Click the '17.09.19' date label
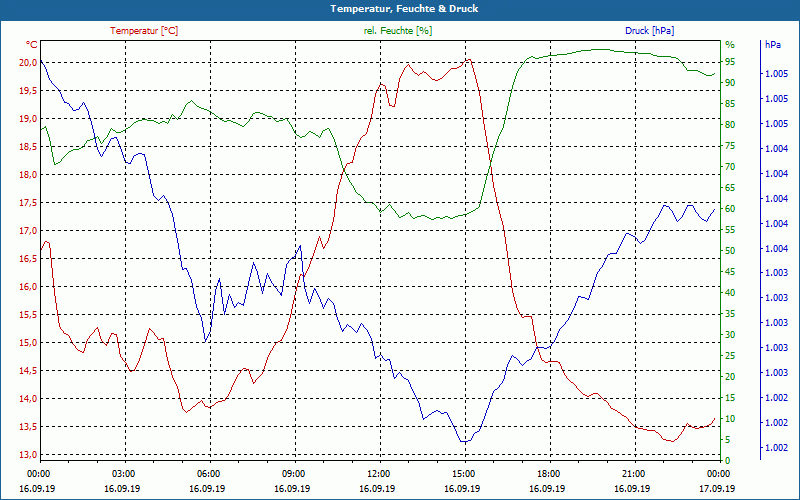This screenshot has width=800, height=500. point(717,489)
